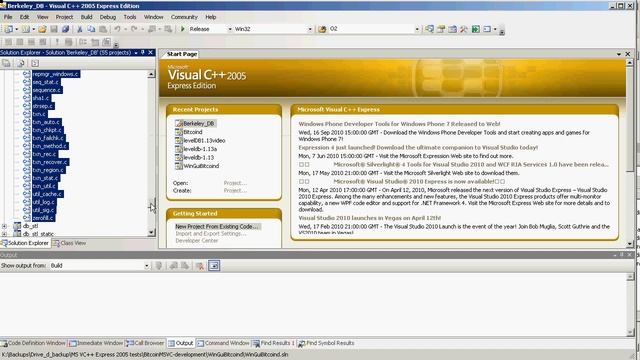Expand the db_stl project node
640x360 pixels.
[4, 226]
